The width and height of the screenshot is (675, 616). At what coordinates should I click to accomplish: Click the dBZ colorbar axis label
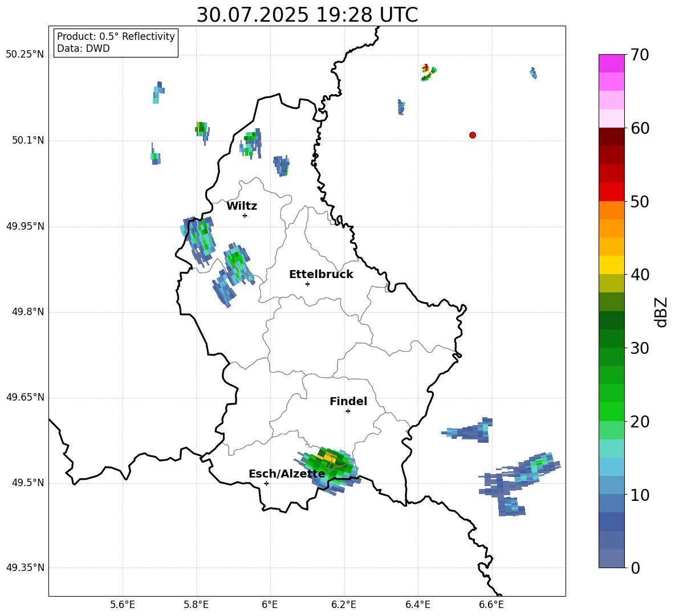click(x=661, y=312)
